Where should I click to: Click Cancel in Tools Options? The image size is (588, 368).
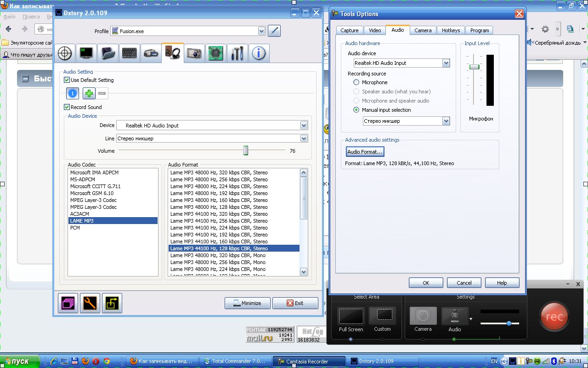click(464, 283)
